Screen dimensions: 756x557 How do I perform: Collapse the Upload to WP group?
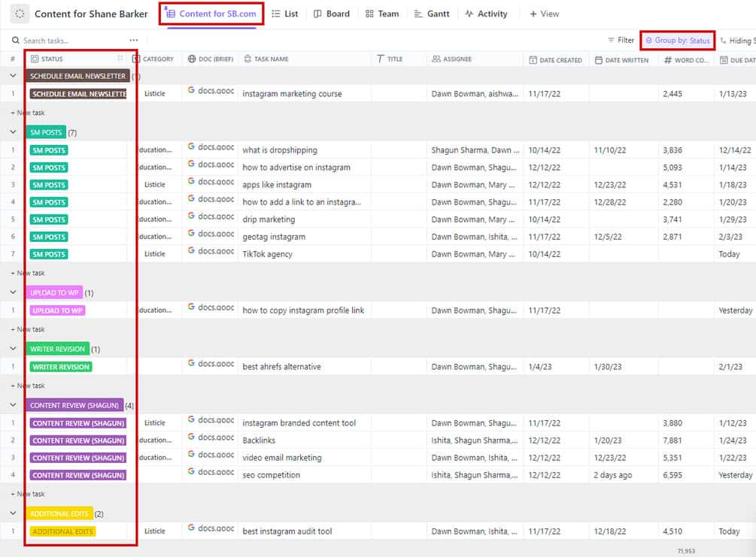tap(13, 292)
